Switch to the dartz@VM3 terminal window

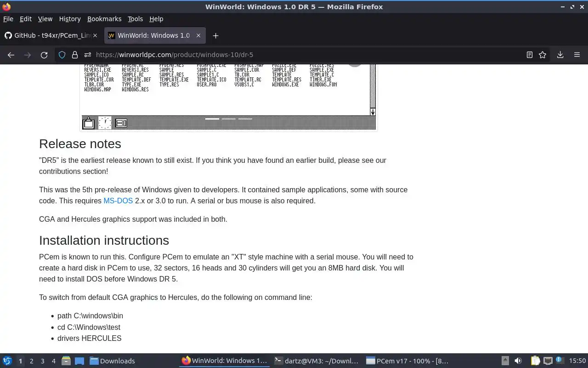(x=317, y=361)
